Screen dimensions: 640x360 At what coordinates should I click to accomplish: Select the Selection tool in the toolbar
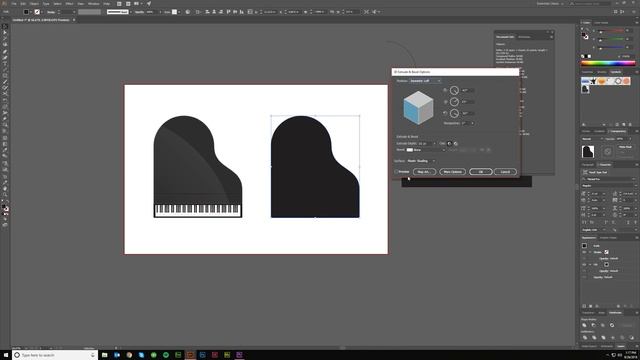[5, 26]
